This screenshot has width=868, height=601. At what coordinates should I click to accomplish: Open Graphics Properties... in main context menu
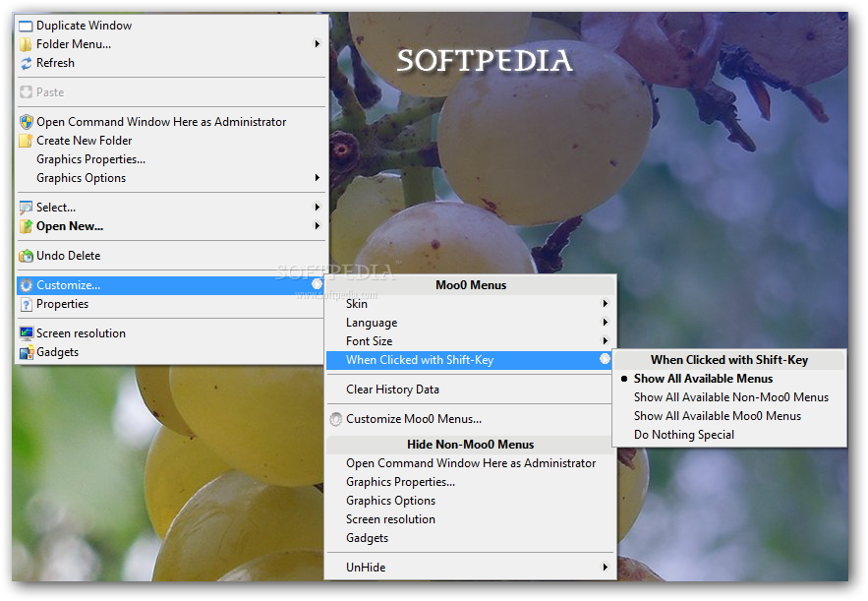pos(172,159)
